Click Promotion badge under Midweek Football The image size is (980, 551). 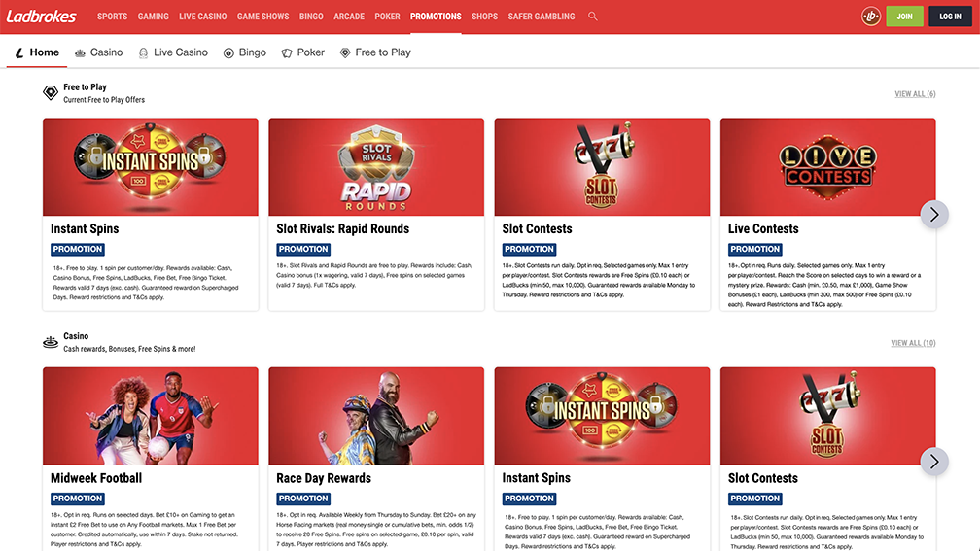[x=78, y=499]
